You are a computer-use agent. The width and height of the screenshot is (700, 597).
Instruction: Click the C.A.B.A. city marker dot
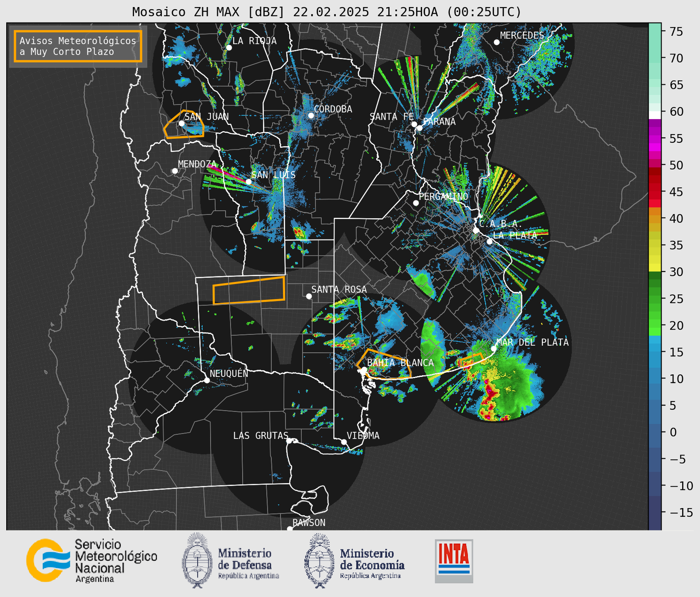(476, 230)
